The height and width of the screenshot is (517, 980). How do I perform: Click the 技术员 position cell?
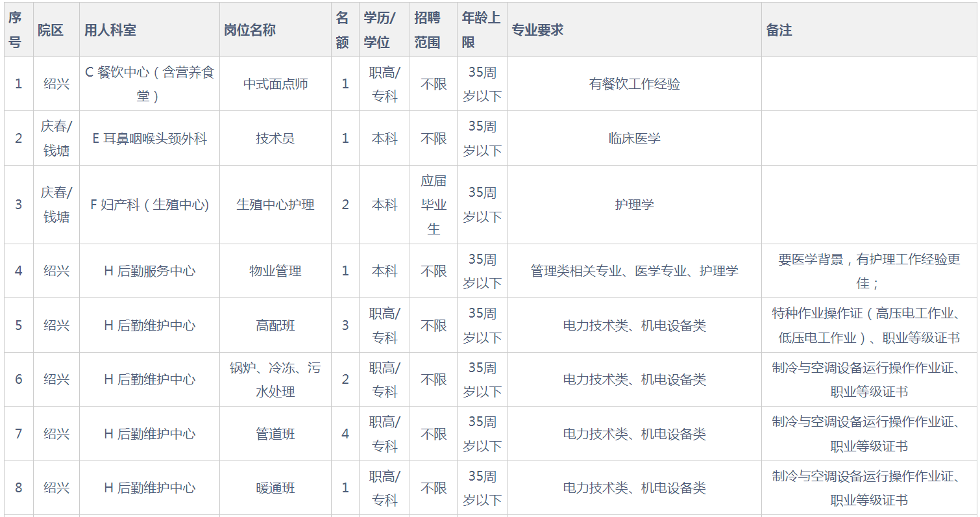click(x=275, y=138)
